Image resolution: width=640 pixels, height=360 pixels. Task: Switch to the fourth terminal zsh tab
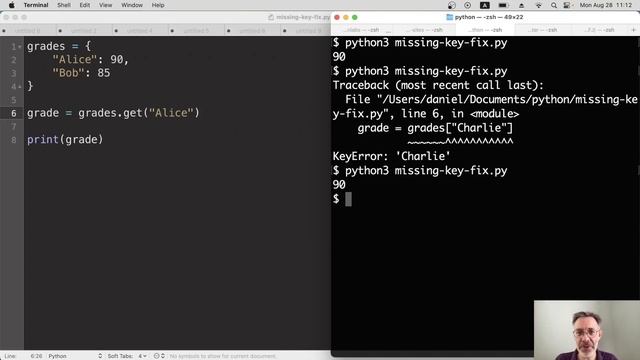(542, 30)
